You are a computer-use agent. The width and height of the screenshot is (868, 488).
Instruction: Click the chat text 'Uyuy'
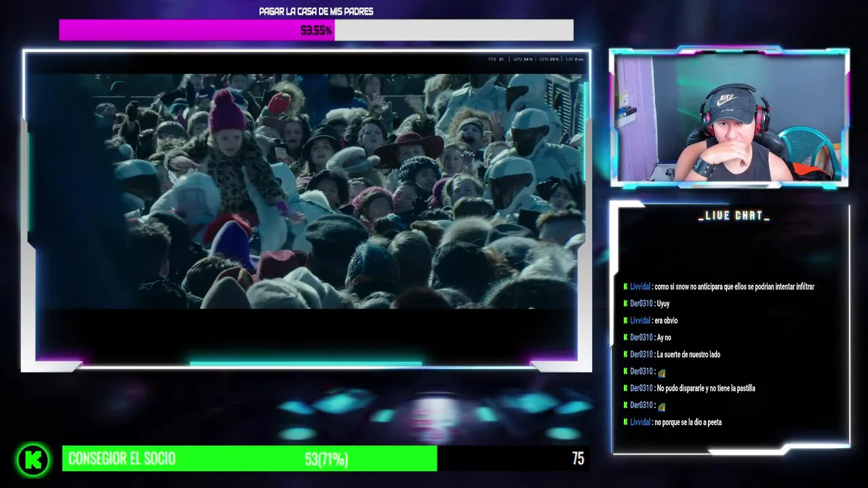tap(663, 304)
